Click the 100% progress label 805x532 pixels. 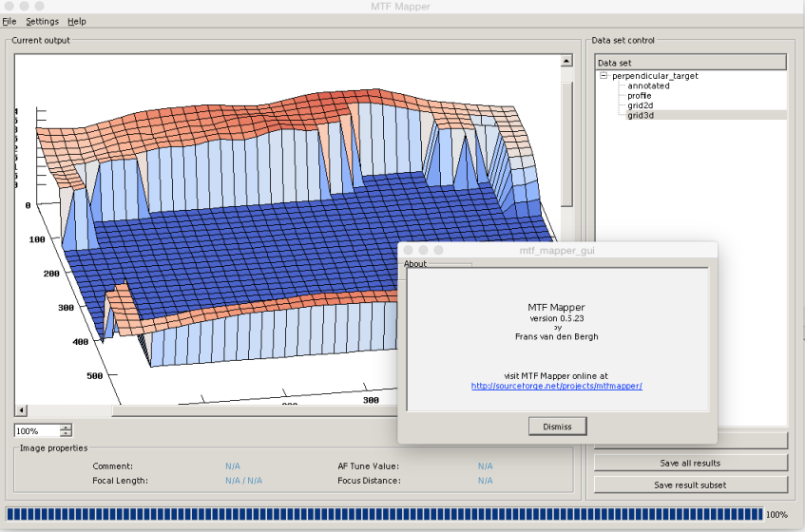776,515
